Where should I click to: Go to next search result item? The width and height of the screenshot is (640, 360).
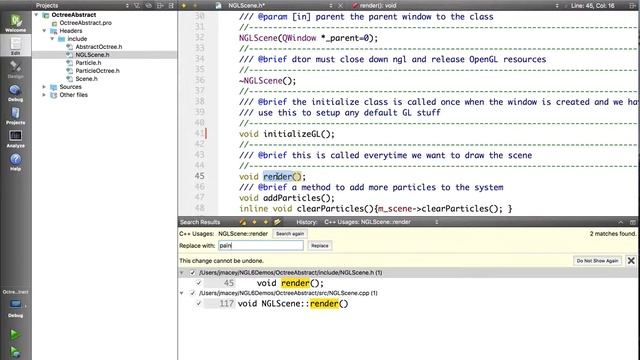pos(266,222)
